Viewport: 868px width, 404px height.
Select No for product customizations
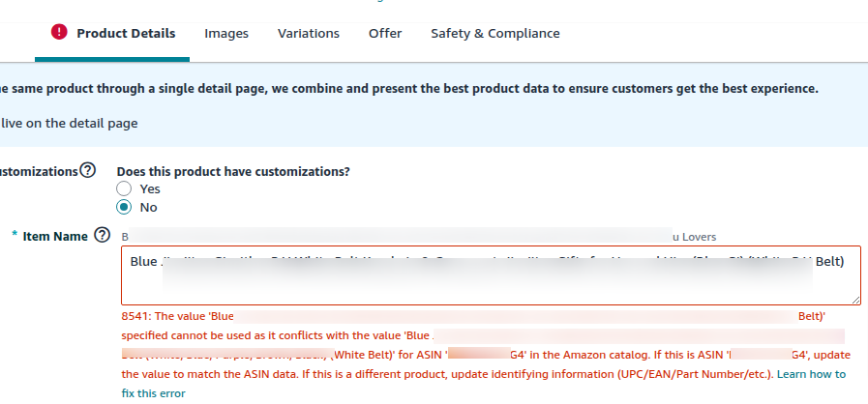[124, 207]
